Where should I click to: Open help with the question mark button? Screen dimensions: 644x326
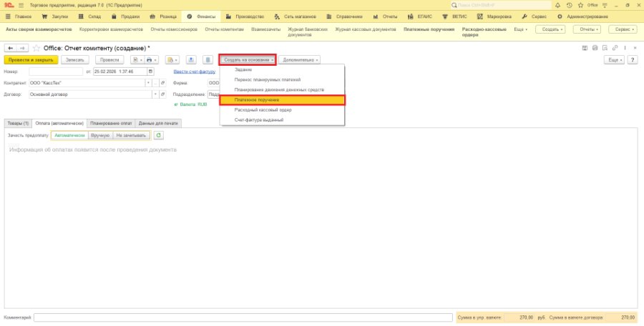[x=633, y=60]
